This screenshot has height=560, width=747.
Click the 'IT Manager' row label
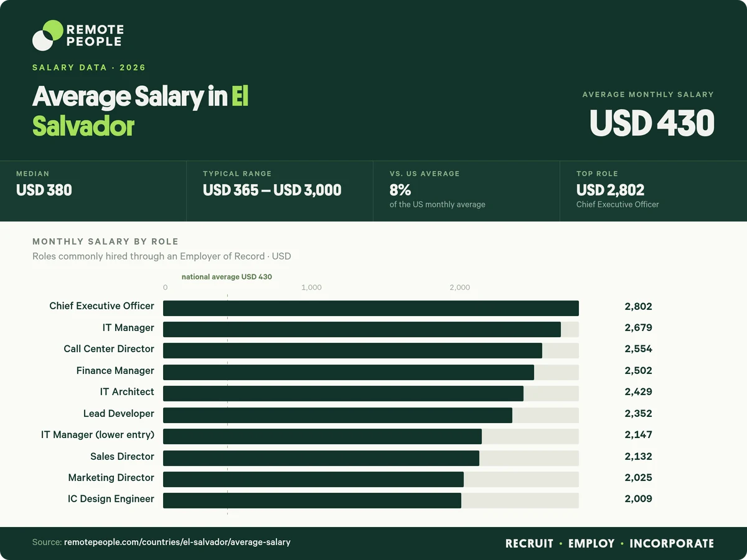[129, 328]
